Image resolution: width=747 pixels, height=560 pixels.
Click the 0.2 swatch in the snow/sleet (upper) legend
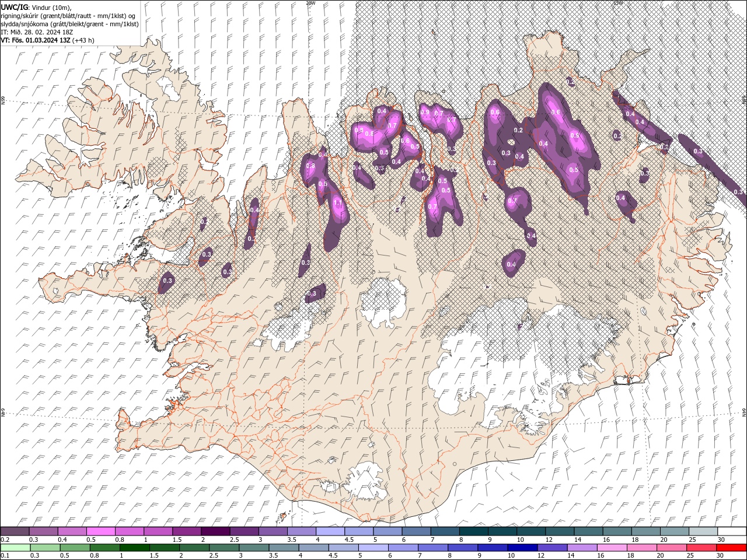(x=15, y=531)
